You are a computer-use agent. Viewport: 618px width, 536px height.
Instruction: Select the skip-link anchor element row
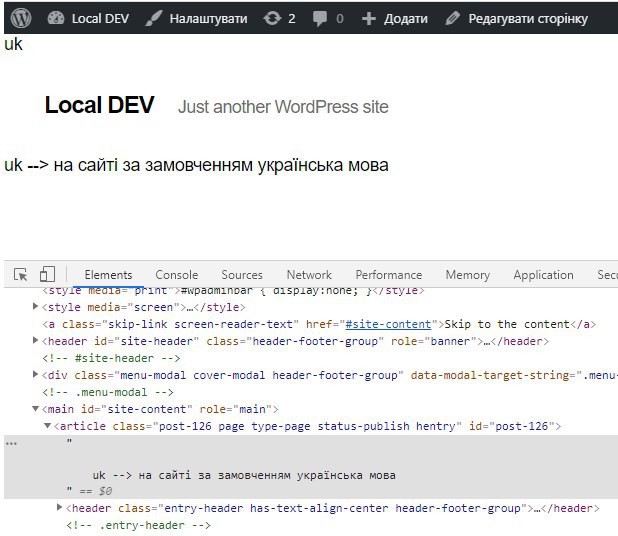pos(319,324)
